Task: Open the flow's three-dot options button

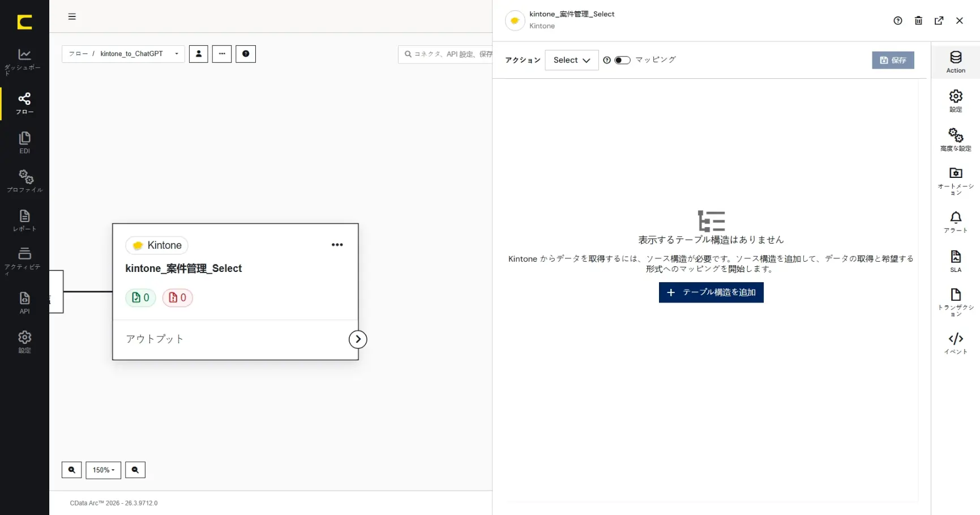Action: (222, 54)
